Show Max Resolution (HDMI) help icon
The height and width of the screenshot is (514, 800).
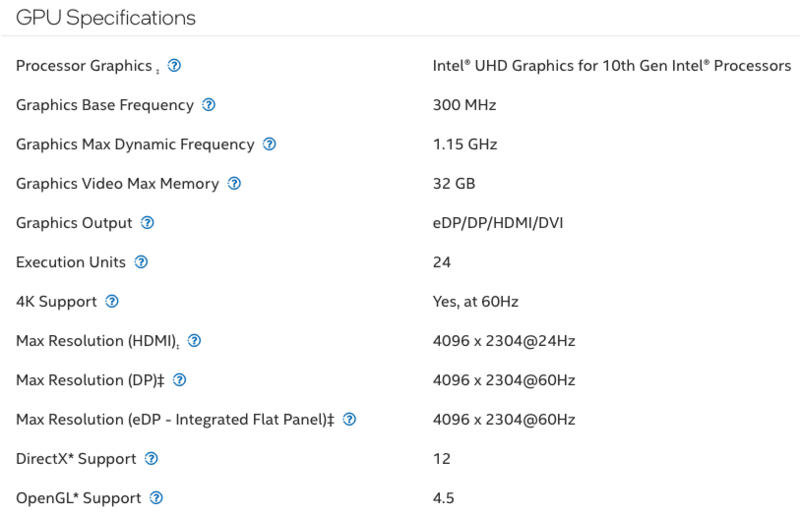(194, 341)
